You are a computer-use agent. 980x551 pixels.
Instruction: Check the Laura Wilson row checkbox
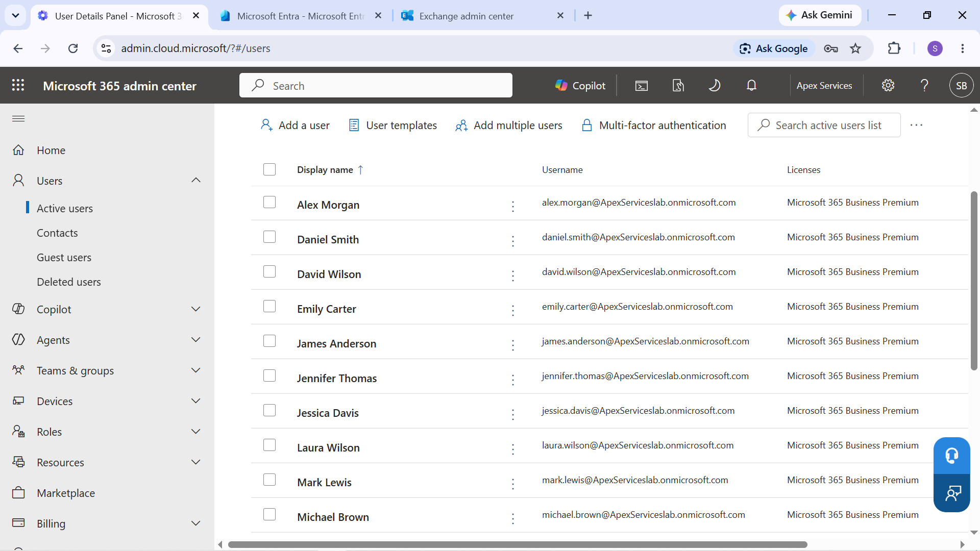(x=269, y=445)
